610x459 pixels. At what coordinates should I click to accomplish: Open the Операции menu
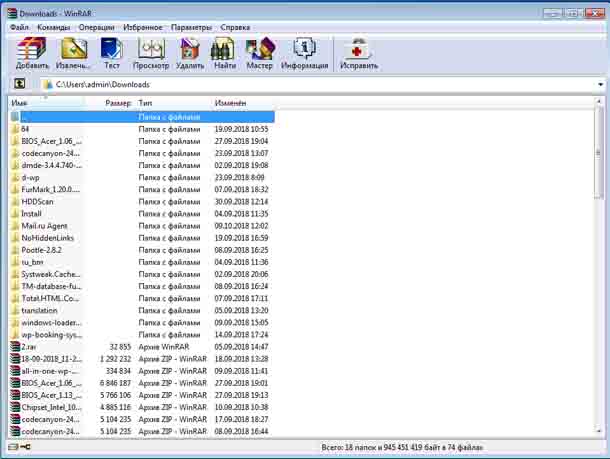tap(96, 27)
